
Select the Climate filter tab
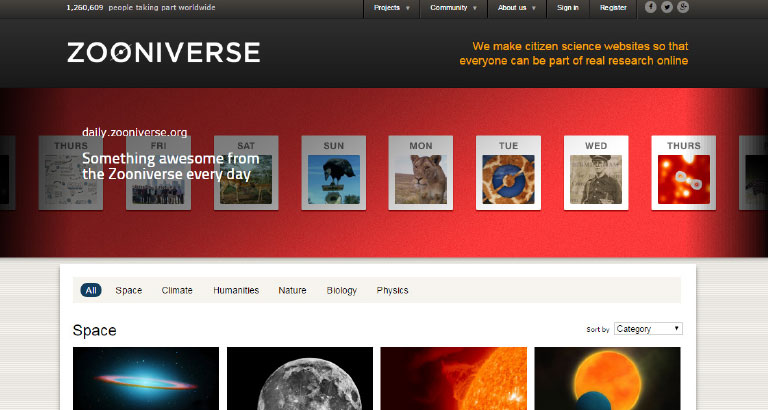point(177,290)
